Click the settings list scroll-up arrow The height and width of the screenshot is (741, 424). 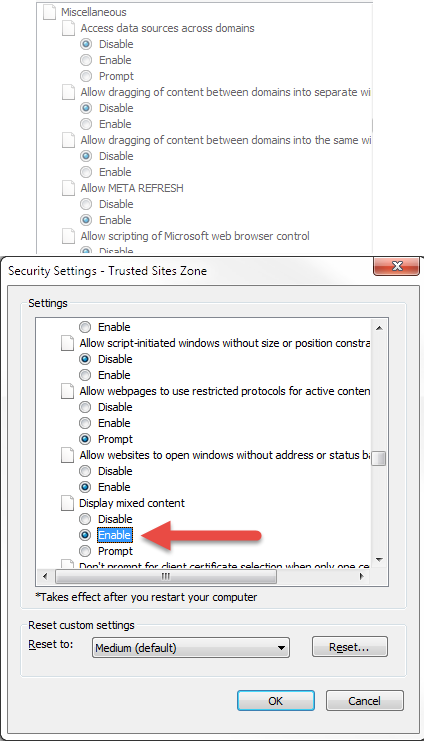pyautogui.click(x=379, y=327)
